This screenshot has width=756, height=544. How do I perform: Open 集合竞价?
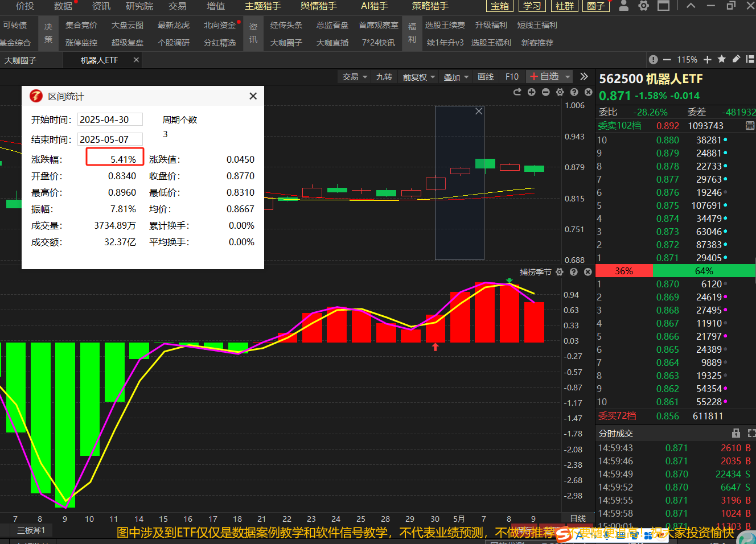click(81, 25)
